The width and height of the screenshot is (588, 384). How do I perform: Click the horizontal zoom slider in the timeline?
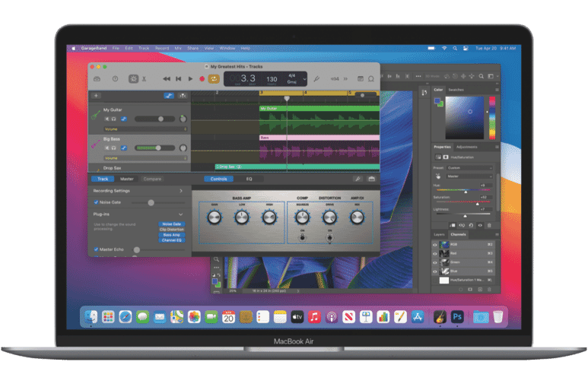point(366,95)
